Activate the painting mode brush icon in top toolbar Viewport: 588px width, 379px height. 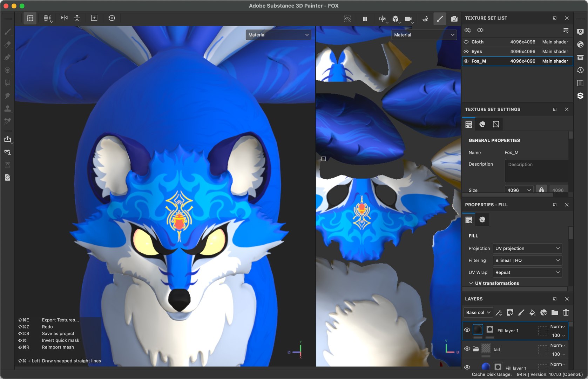(440, 19)
